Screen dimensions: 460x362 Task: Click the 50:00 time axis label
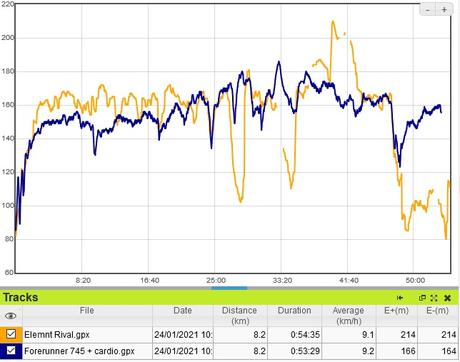pyautogui.click(x=415, y=280)
